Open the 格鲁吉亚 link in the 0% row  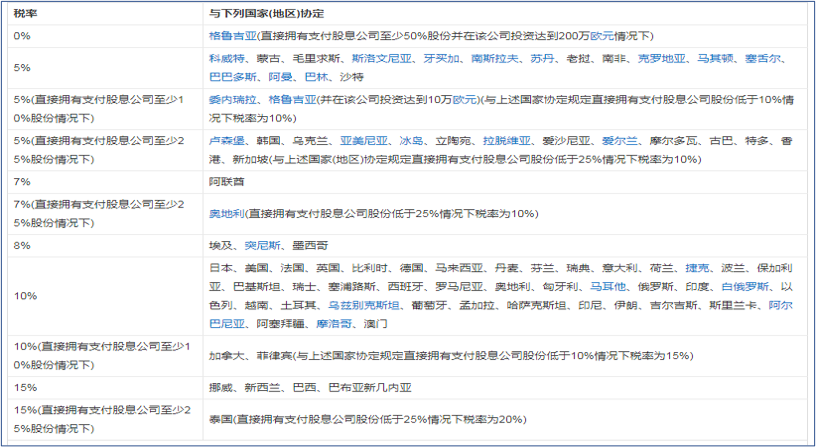coord(233,36)
